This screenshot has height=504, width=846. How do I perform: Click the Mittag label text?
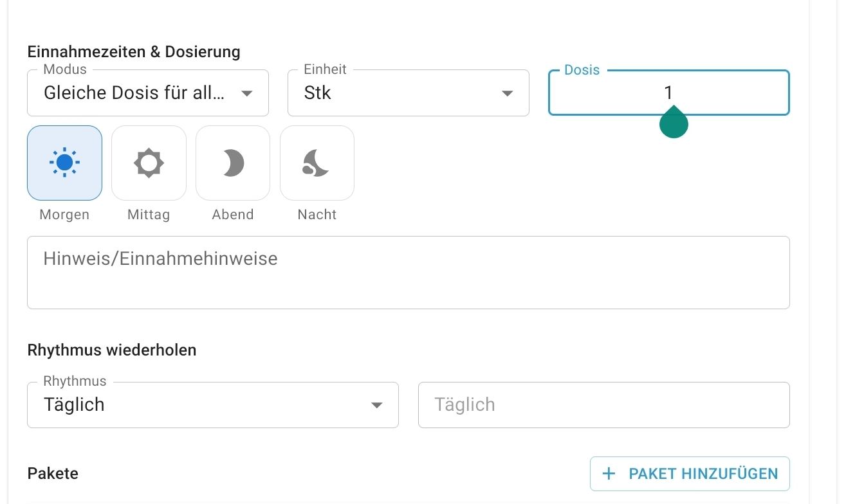(149, 215)
